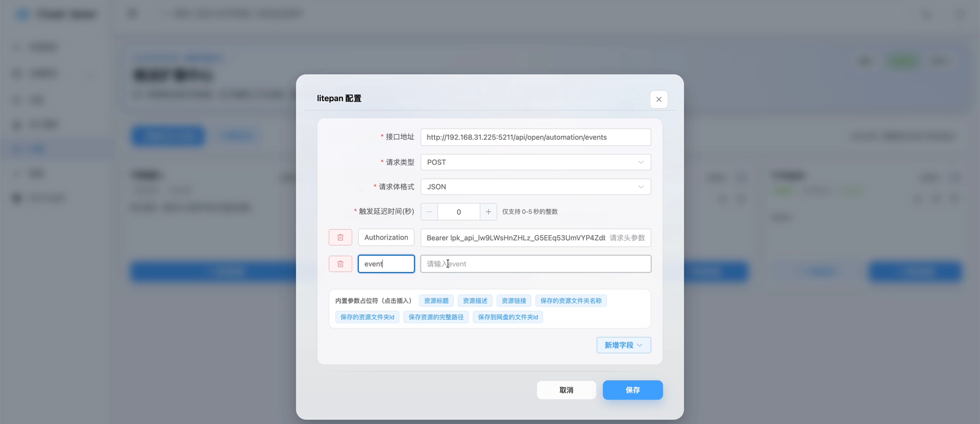Edit the 接口地址 URL field

pos(535,137)
